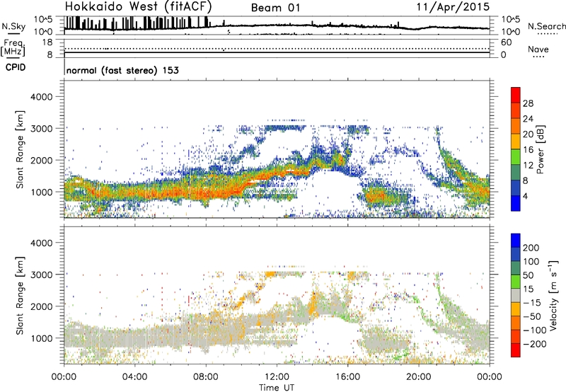Click the yellow 16-20 dB power swatch

click(516, 142)
